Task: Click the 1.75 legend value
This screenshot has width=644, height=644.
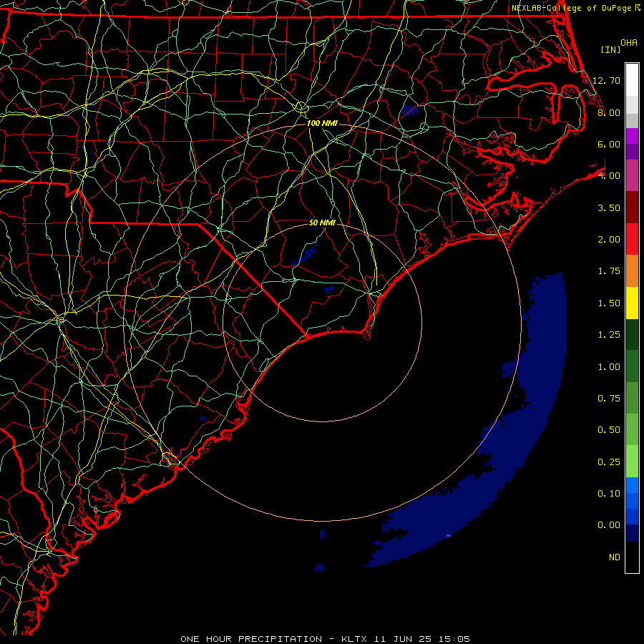Action: [x=609, y=271]
